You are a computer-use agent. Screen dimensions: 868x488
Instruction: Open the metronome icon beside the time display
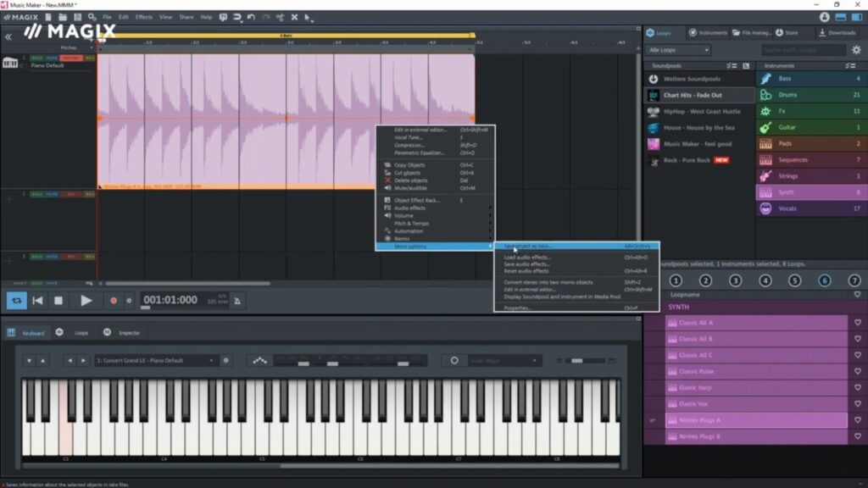pos(237,301)
